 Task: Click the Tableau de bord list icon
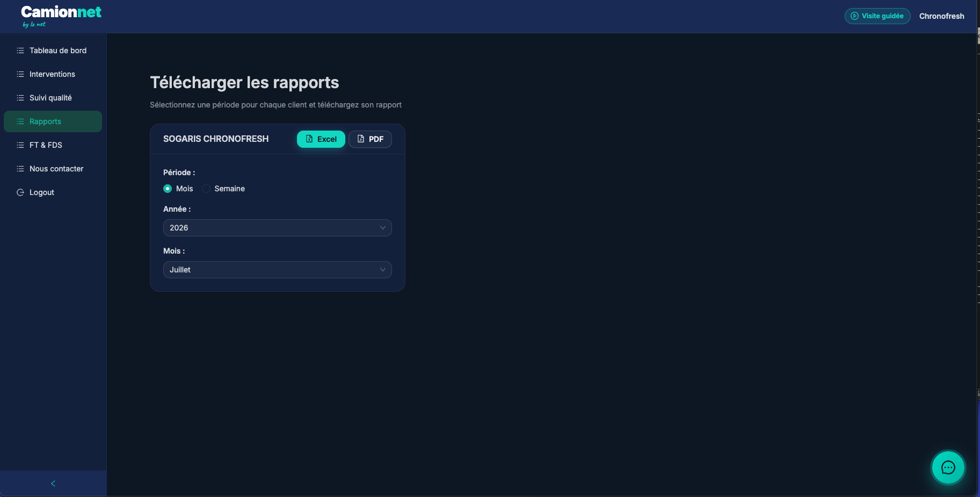click(20, 51)
